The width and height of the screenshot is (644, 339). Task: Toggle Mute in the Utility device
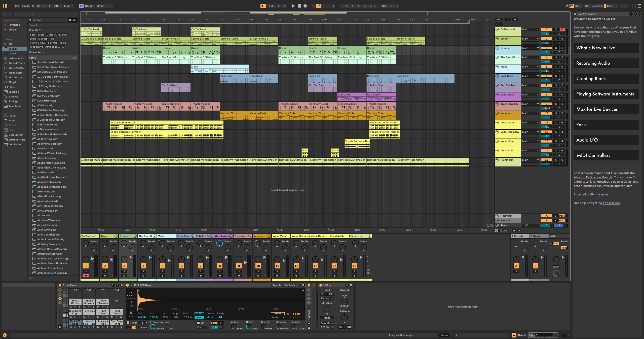(342, 327)
